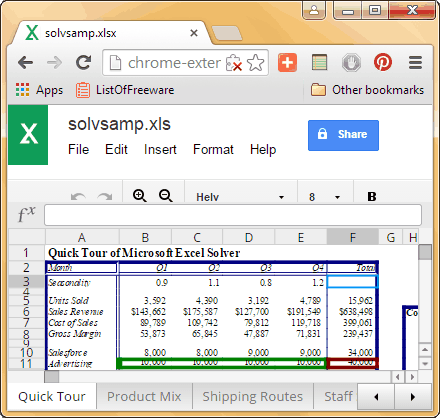Close the solvsamp.xlsx browser tab
Image resolution: width=440 pixels, height=418 pixels.
194,33
